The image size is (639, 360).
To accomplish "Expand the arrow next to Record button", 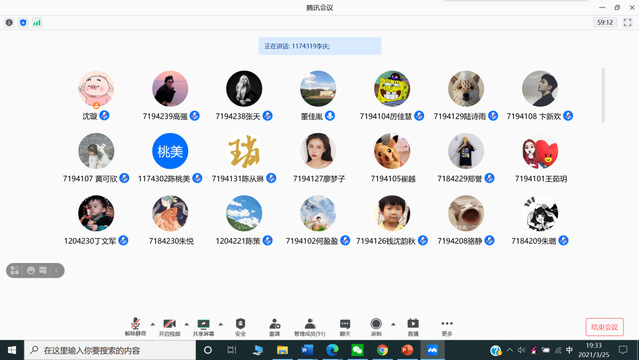I will 393,324.
